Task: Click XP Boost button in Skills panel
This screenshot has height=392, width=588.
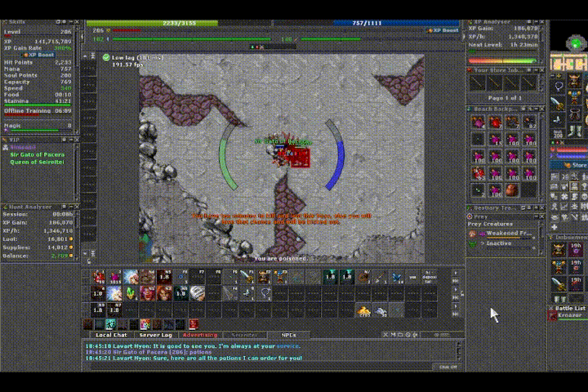Action: click(38, 55)
